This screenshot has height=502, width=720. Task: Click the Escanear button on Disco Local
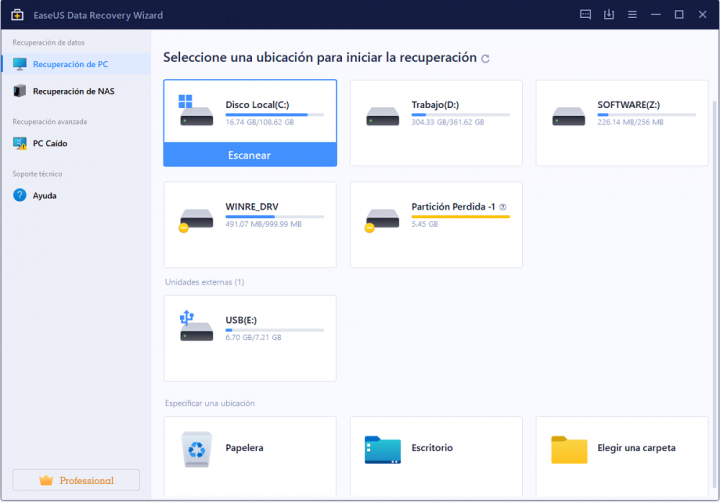(250, 155)
